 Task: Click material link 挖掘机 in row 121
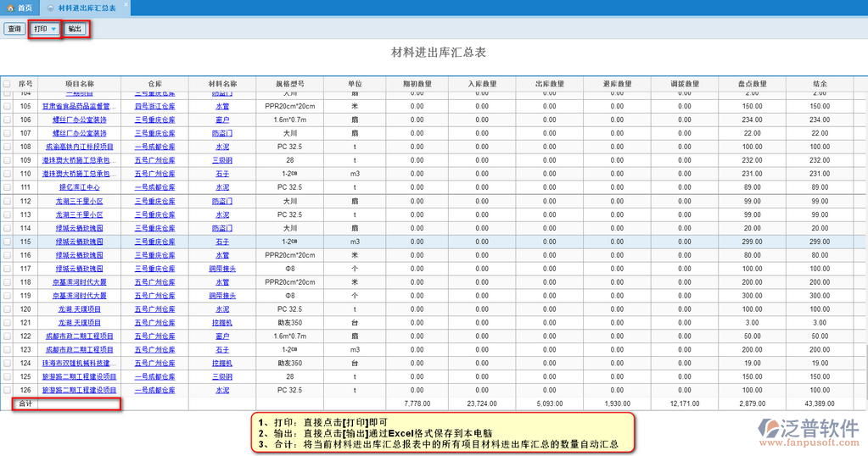[x=222, y=323]
